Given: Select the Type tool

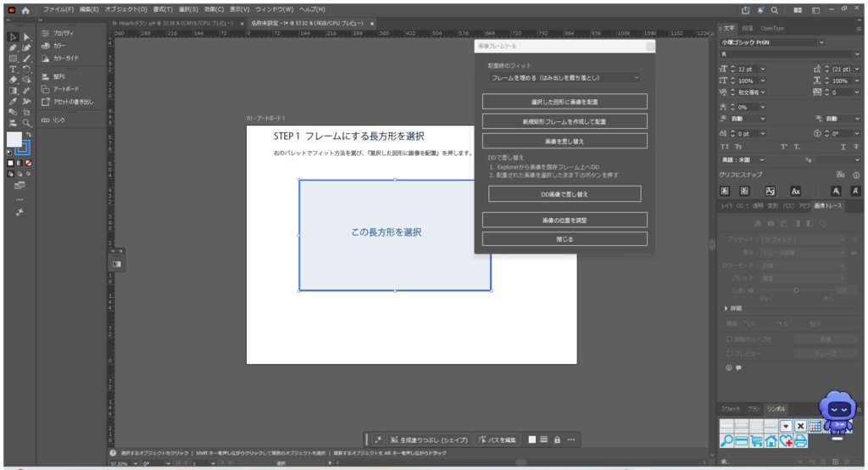Looking at the screenshot, I should click(x=13, y=70).
